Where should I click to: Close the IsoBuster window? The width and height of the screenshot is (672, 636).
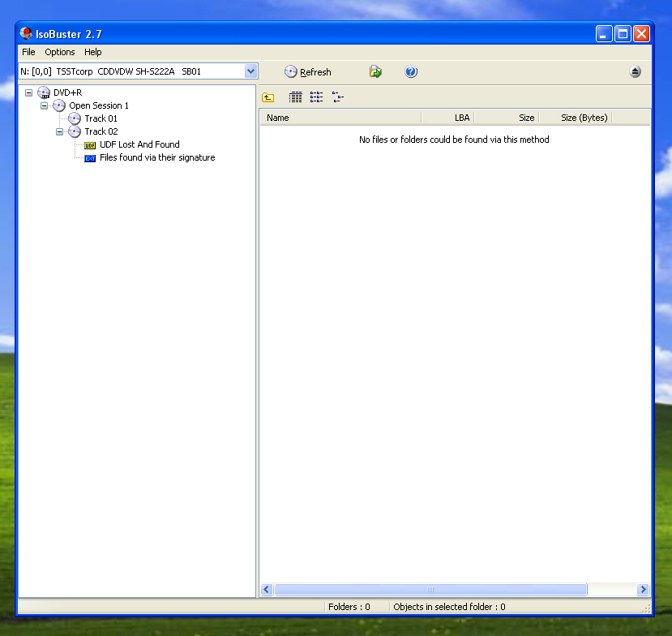click(x=641, y=33)
